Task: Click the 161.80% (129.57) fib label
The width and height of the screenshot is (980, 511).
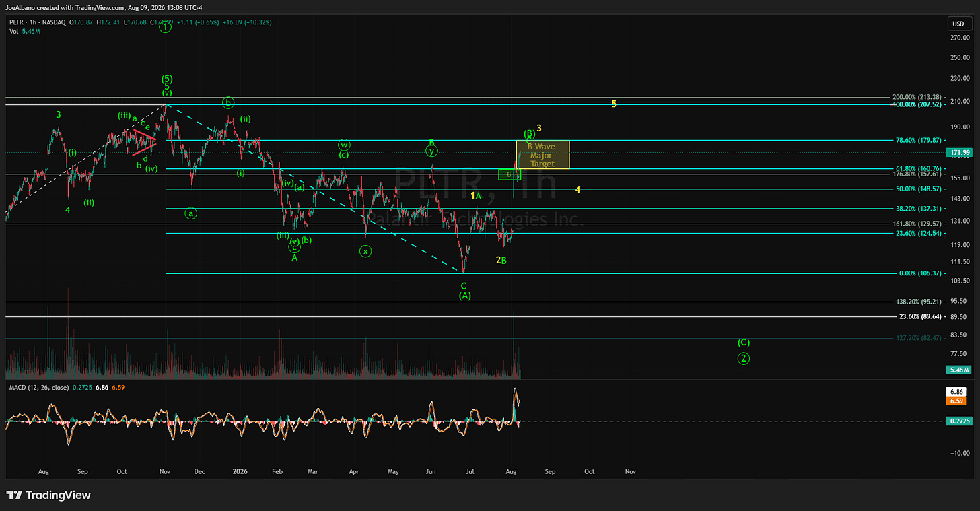Action: pyautogui.click(x=917, y=224)
